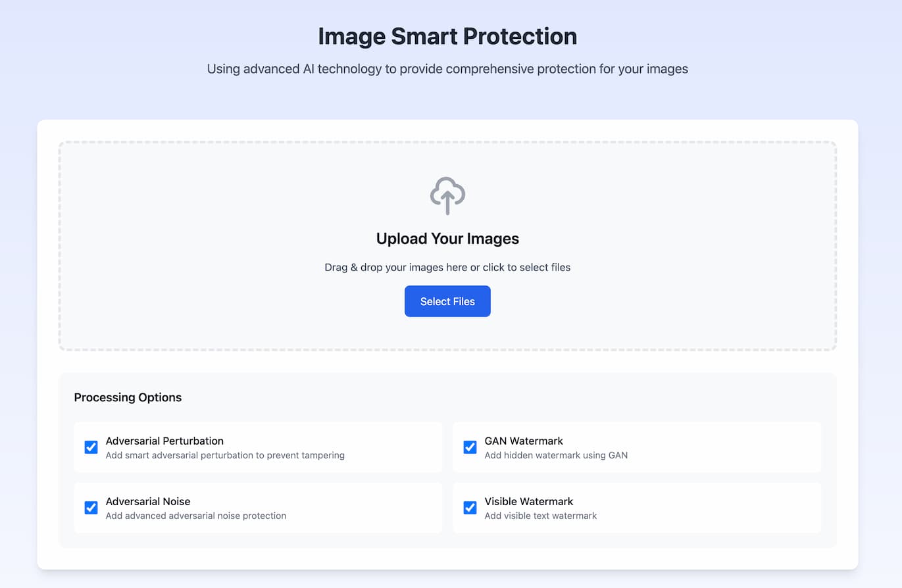Click the cloud upload icon
902x588 pixels.
tap(447, 195)
